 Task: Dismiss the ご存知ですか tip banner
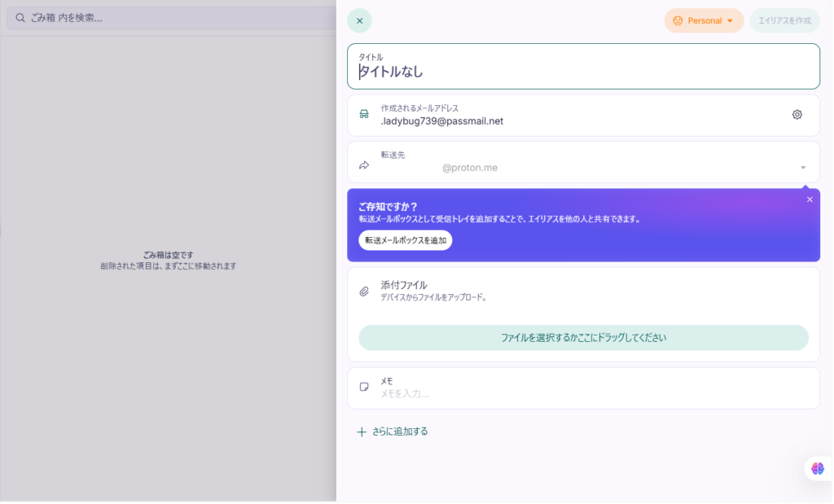pyautogui.click(x=810, y=199)
